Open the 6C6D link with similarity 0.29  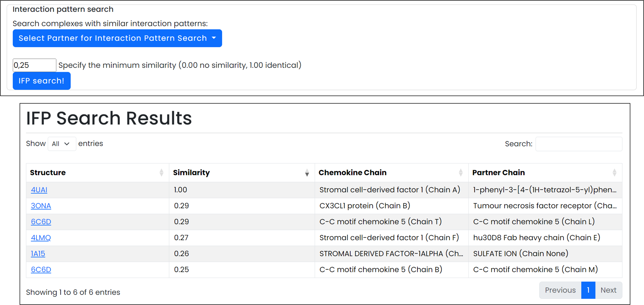[41, 222]
